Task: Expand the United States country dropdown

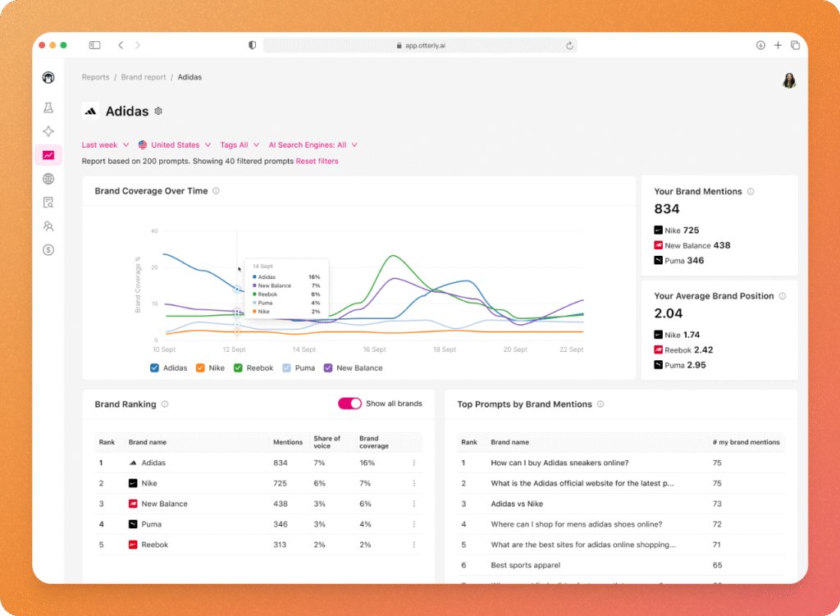Action: (175, 145)
